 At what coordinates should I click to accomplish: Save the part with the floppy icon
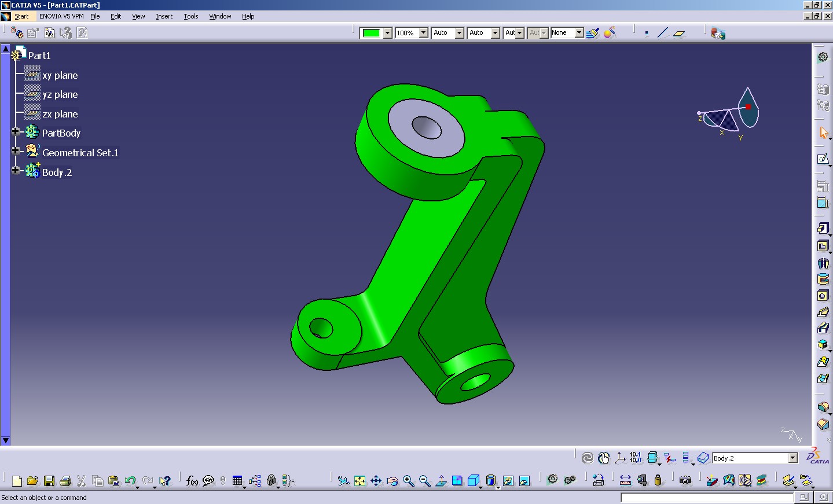[49, 481]
